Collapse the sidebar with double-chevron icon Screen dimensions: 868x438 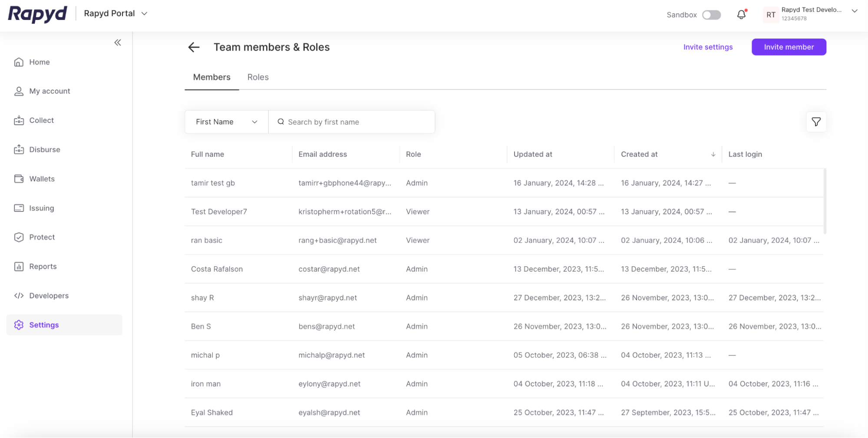tap(118, 43)
